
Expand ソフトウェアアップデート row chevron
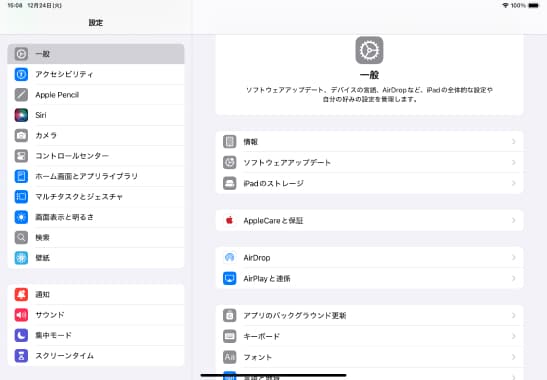[514, 163]
